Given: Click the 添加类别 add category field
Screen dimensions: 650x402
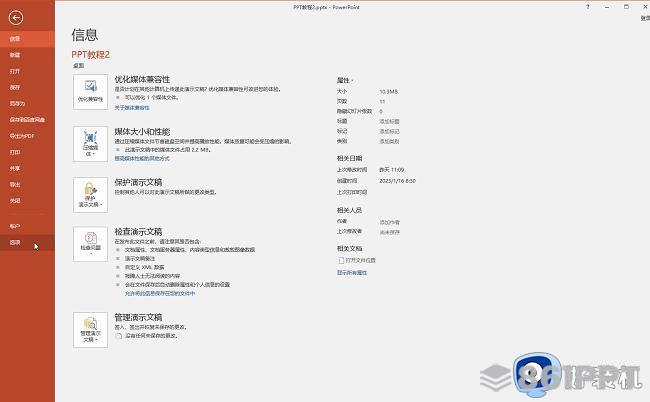Looking at the screenshot, I should (x=389, y=141).
